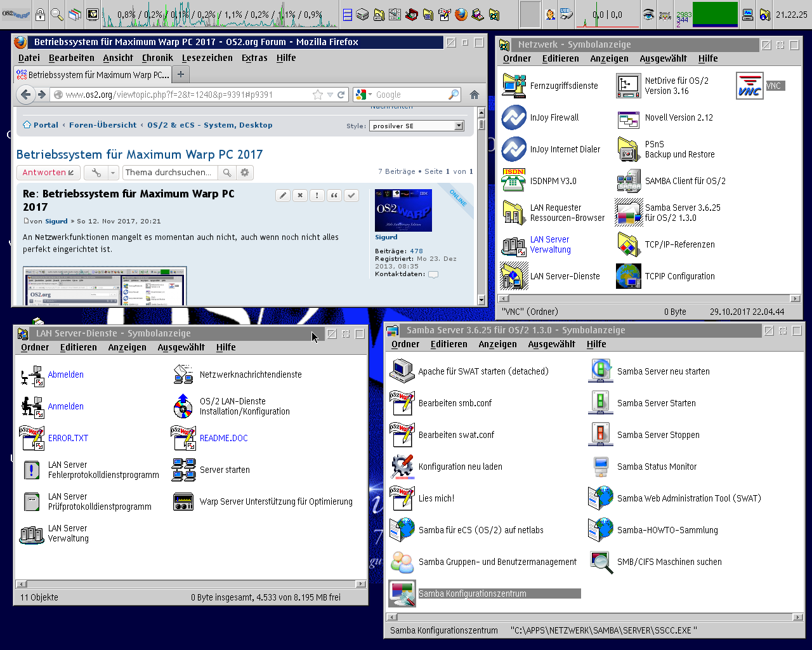812x650 pixels.
Task: Select the VNC folder icon
Action: (x=749, y=86)
